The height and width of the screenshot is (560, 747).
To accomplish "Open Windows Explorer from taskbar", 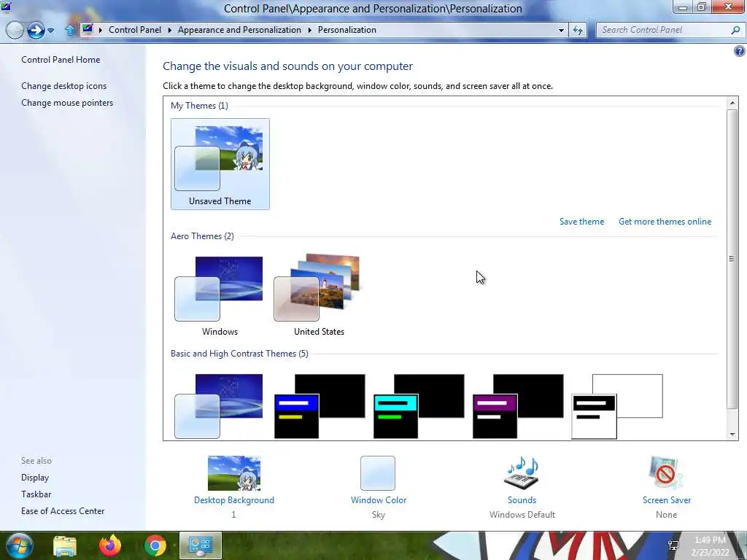I will [x=65, y=545].
